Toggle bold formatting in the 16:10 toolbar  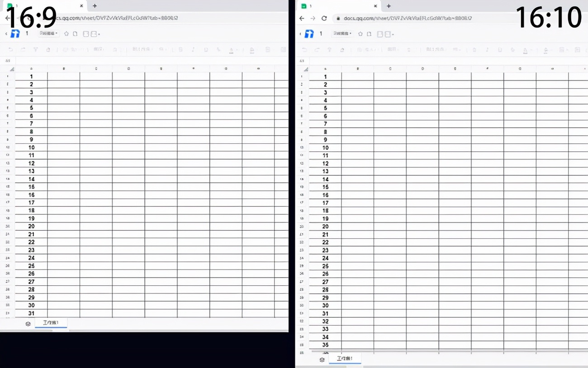[x=474, y=50]
